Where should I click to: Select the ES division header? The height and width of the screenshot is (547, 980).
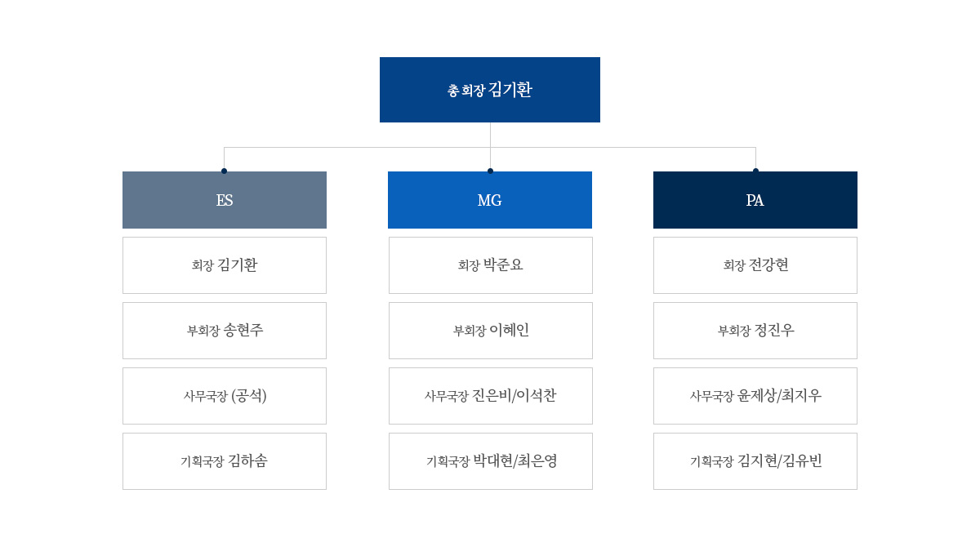225,200
